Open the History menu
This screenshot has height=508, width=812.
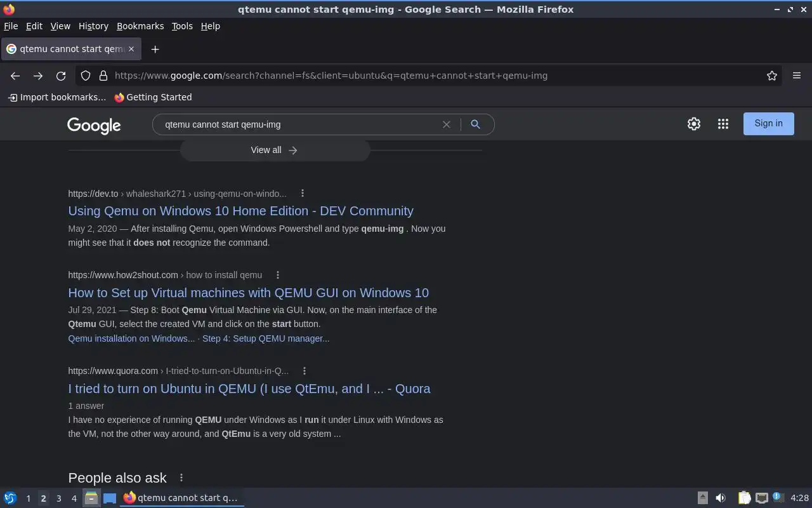(93, 26)
